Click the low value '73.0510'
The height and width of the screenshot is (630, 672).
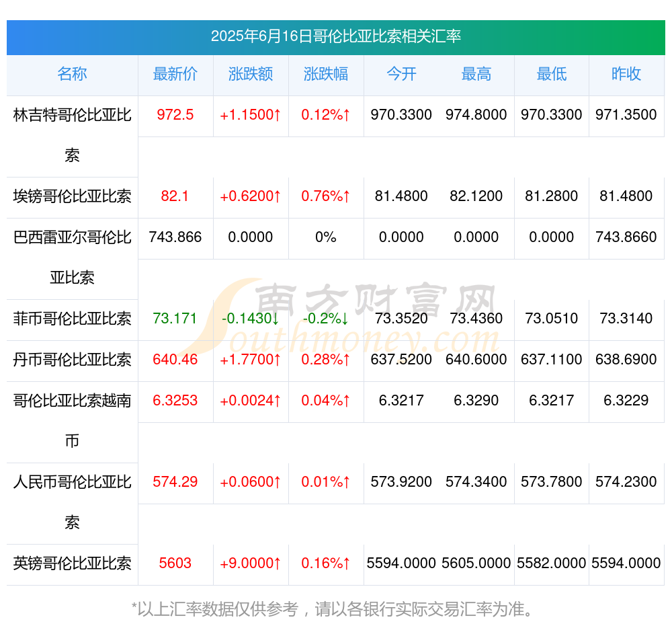[552, 318]
